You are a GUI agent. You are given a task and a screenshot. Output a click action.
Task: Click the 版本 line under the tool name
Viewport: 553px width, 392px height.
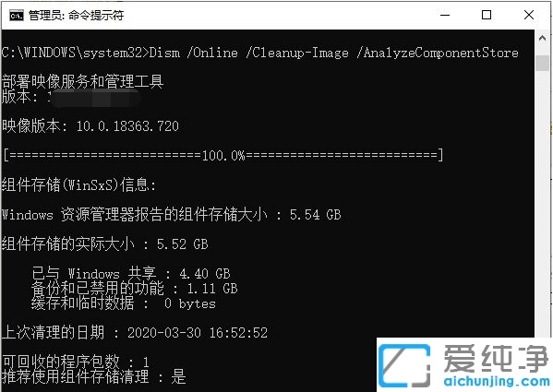point(71,97)
